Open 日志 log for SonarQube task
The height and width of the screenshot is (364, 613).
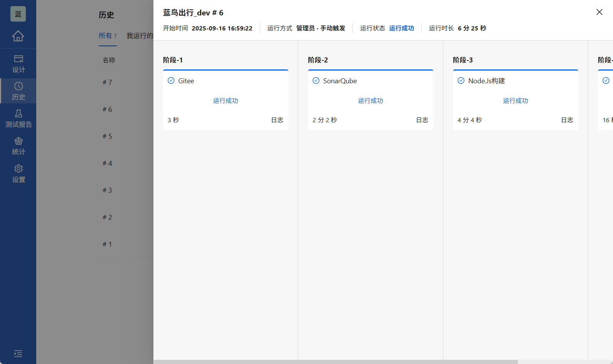pyautogui.click(x=422, y=120)
